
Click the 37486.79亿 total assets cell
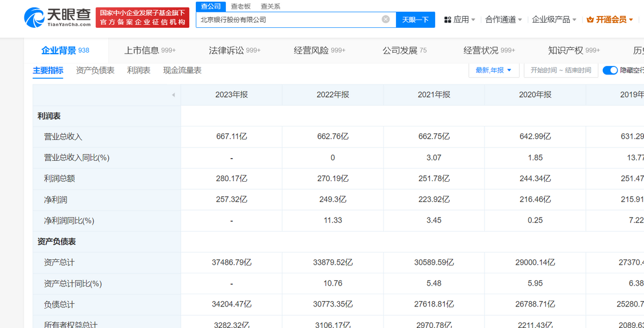pos(231,263)
